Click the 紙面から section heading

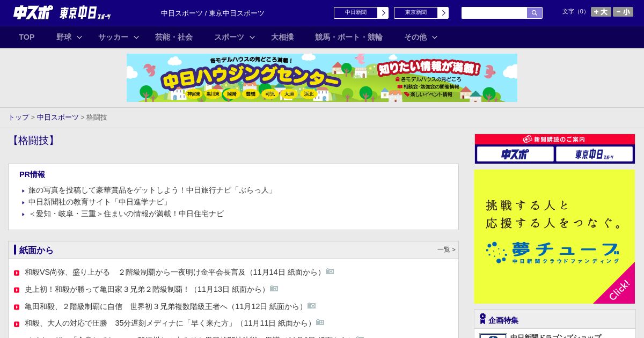point(36,250)
